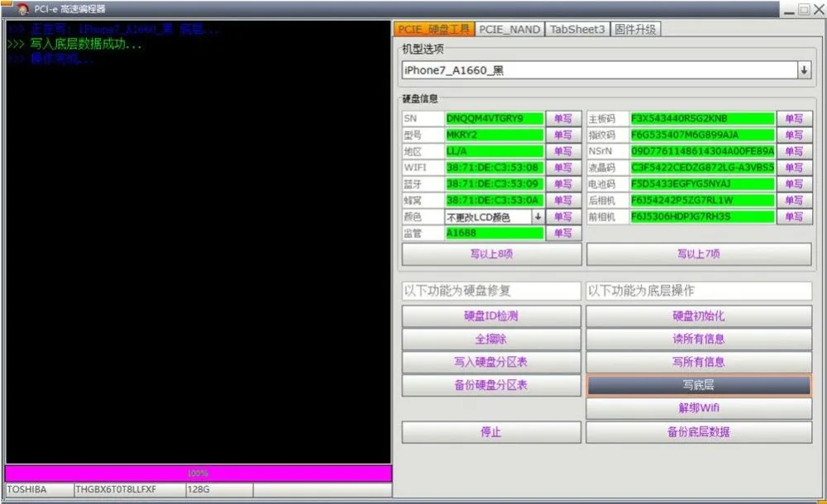The height and width of the screenshot is (504, 827).
Task: Click 写入硬盘分区表 button
Action: coord(491,362)
